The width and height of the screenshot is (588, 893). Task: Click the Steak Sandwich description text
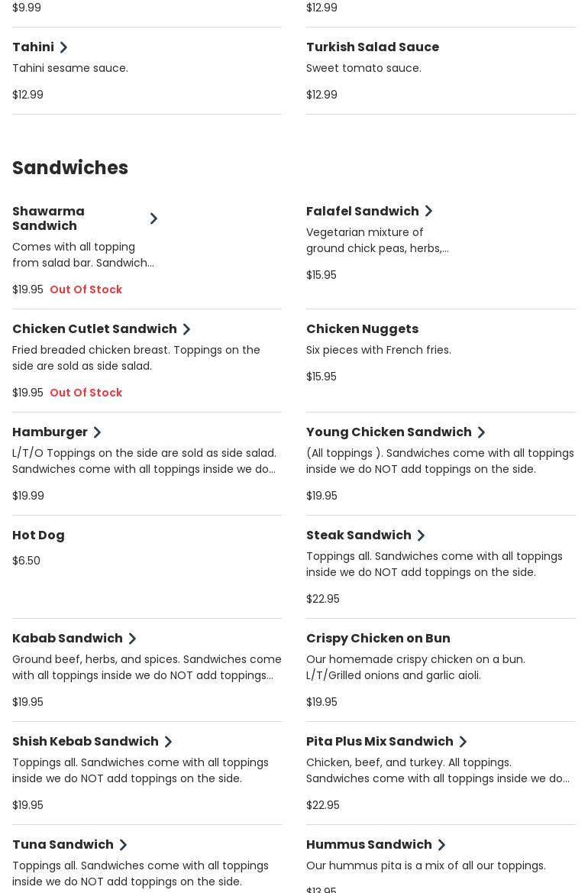pyautogui.click(x=434, y=564)
